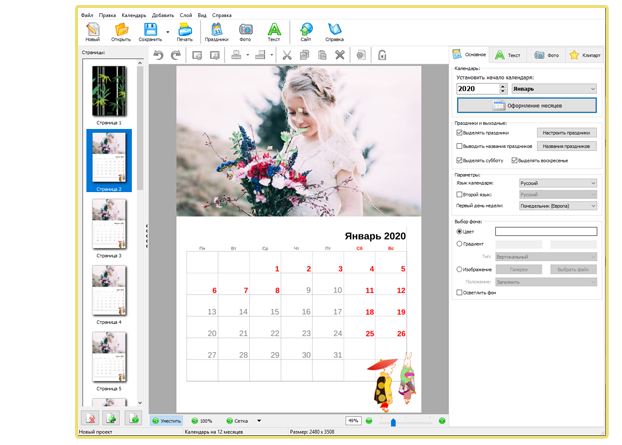Click the Печать (Print) icon
622x445 pixels.
tap(185, 31)
